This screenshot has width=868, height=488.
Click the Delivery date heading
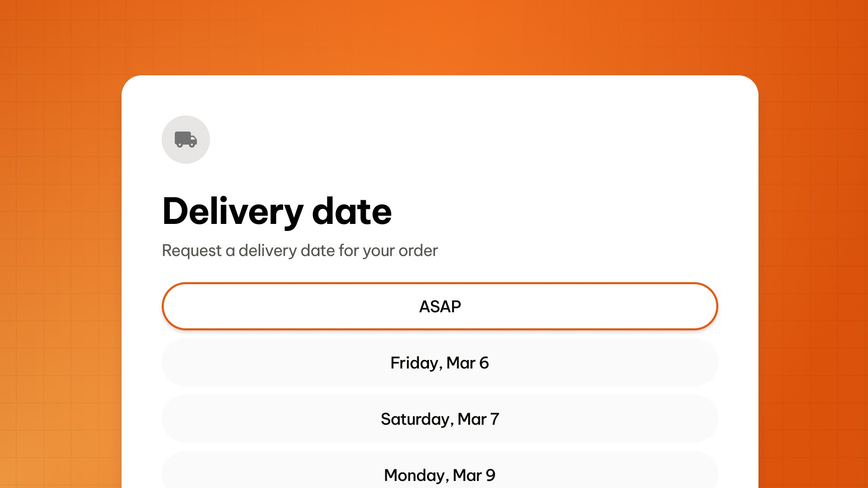(x=276, y=211)
